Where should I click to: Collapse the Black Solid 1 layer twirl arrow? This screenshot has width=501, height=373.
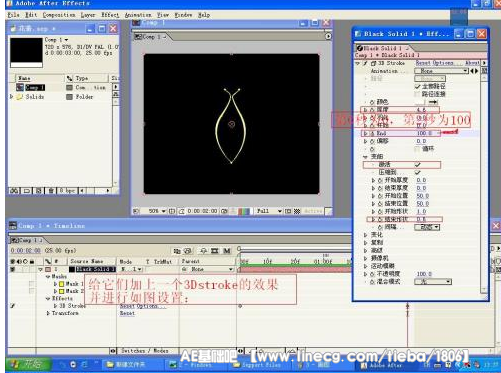click(41, 269)
